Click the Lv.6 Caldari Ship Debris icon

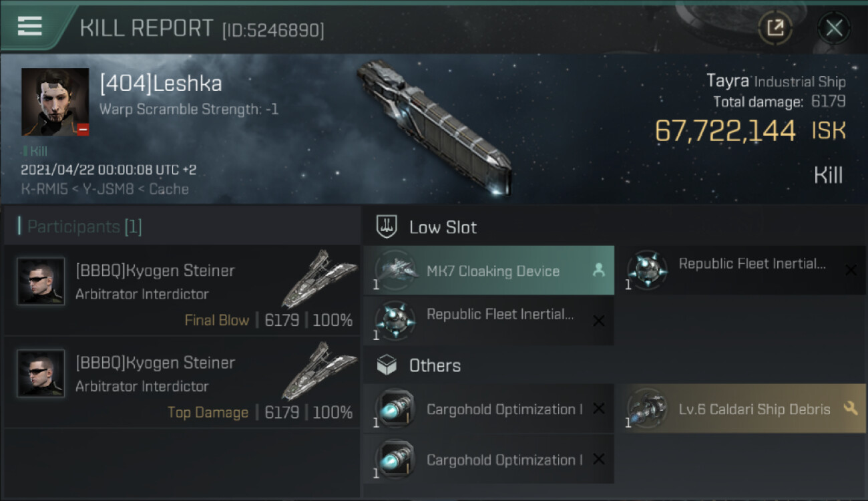tap(646, 408)
